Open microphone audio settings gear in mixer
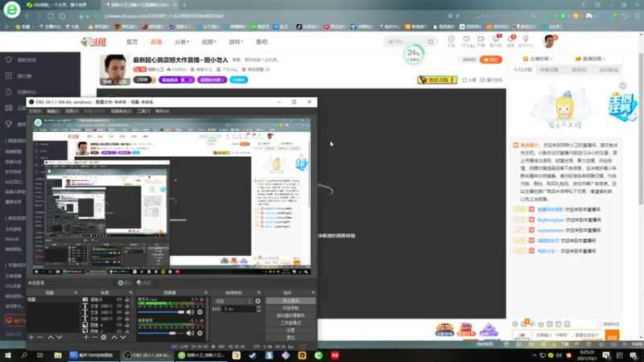 [200, 312]
